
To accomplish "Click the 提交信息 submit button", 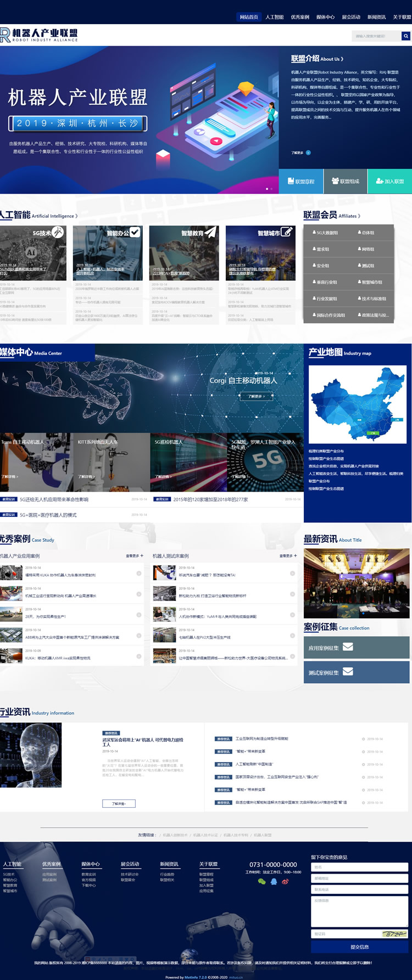I will click(x=360, y=947).
